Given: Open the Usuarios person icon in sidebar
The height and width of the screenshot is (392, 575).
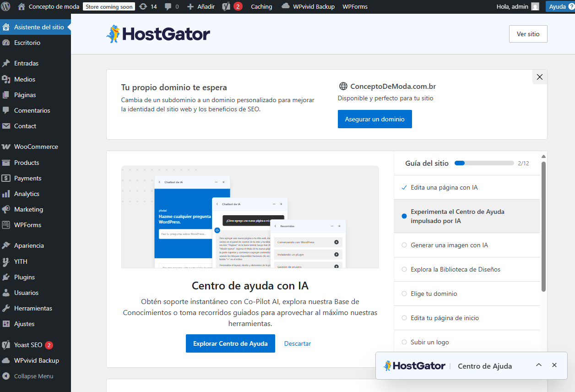Looking at the screenshot, I should 6,293.
